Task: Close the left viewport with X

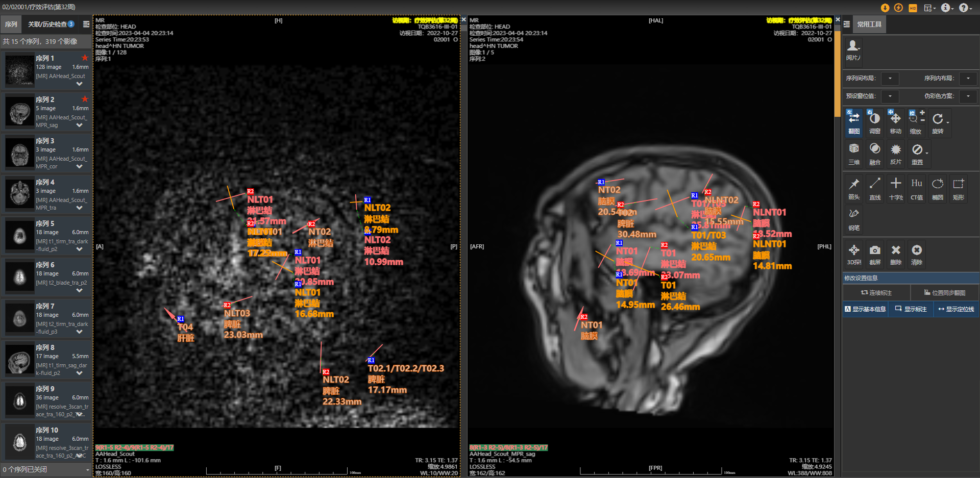Action: click(463, 19)
